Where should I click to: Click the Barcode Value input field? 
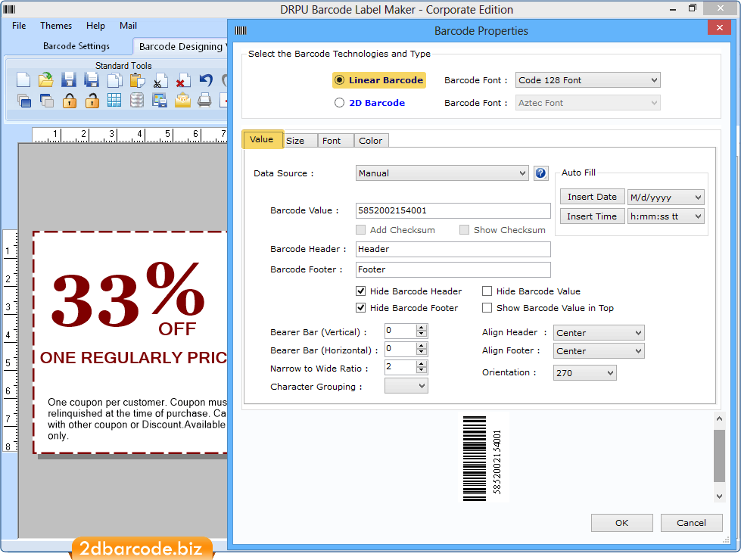tap(453, 210)
